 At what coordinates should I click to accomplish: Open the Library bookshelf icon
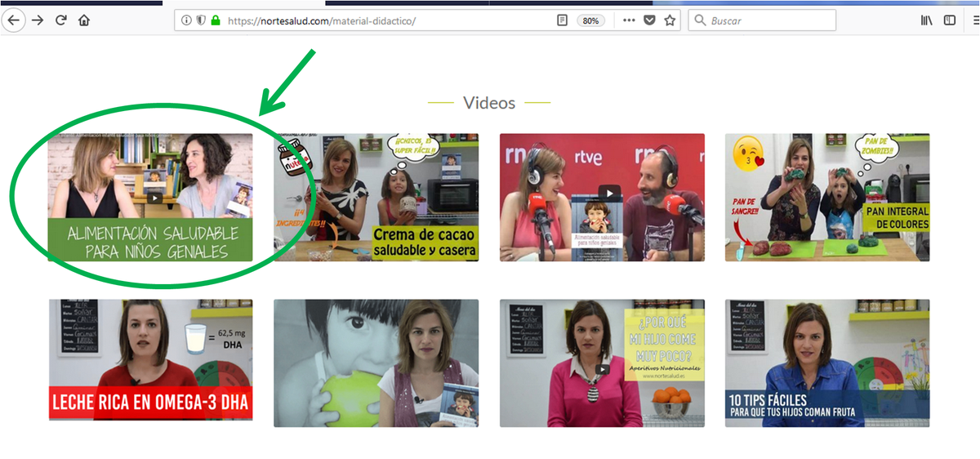click(x=927, y=20)
